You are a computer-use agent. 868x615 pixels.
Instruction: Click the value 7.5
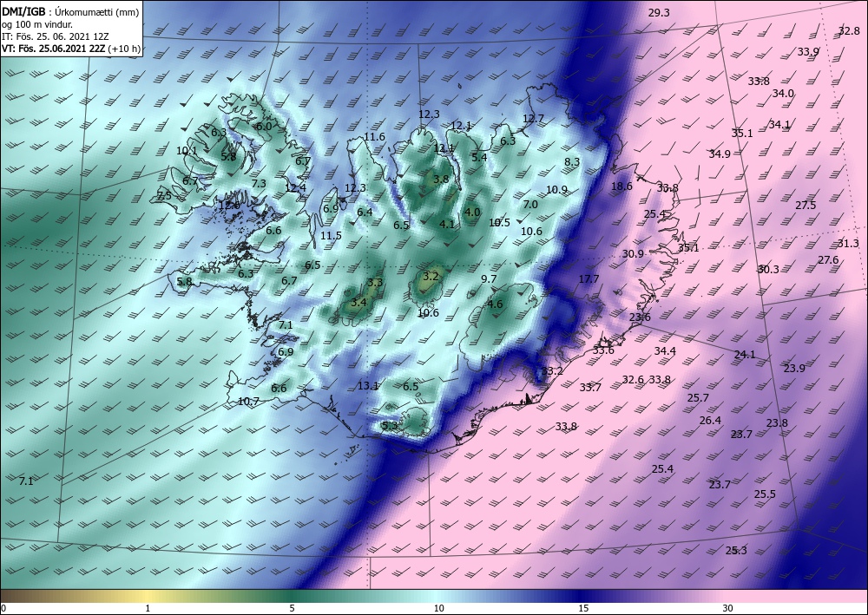(164, 196)
